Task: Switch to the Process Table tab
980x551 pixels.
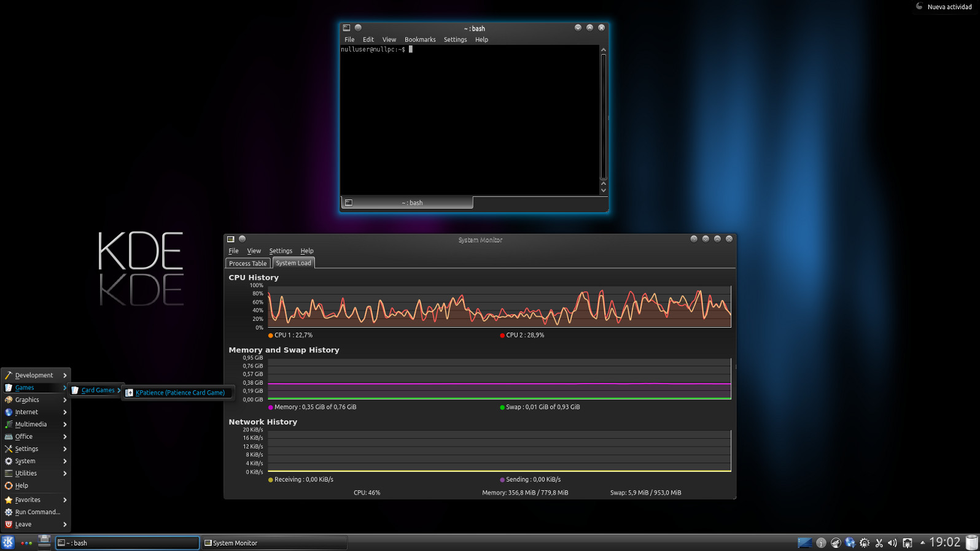Action: coord(248,263)
